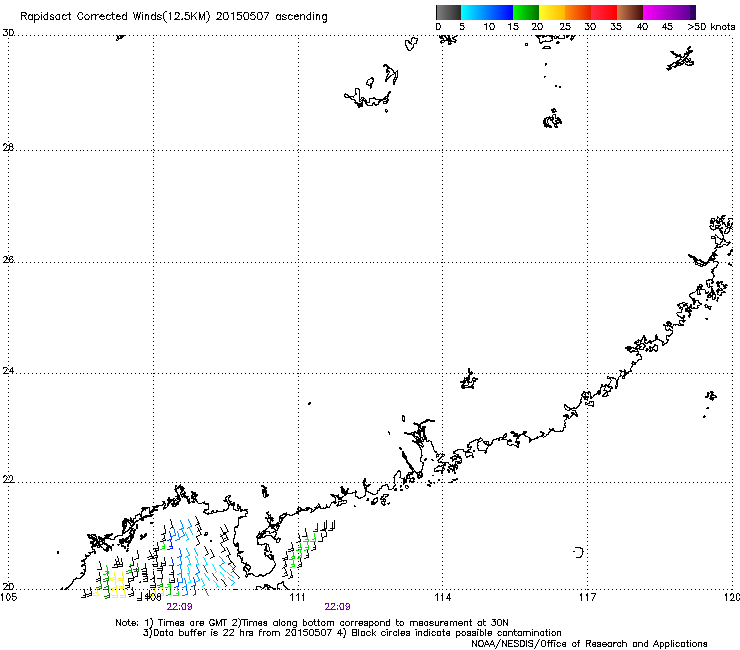The height and width of the screenshot is (650, 740).
Task: Click the latitude axis label '24'
Action: (8, 371)
